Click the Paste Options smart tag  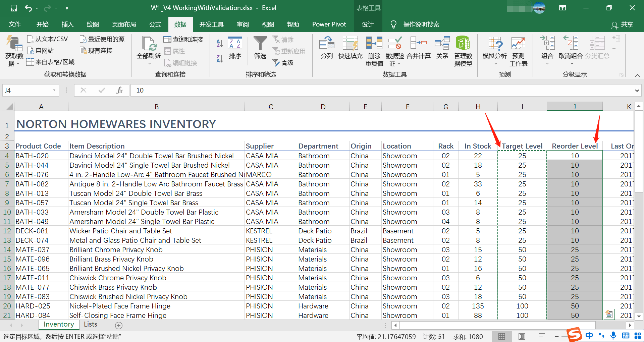tap(609, 314)
